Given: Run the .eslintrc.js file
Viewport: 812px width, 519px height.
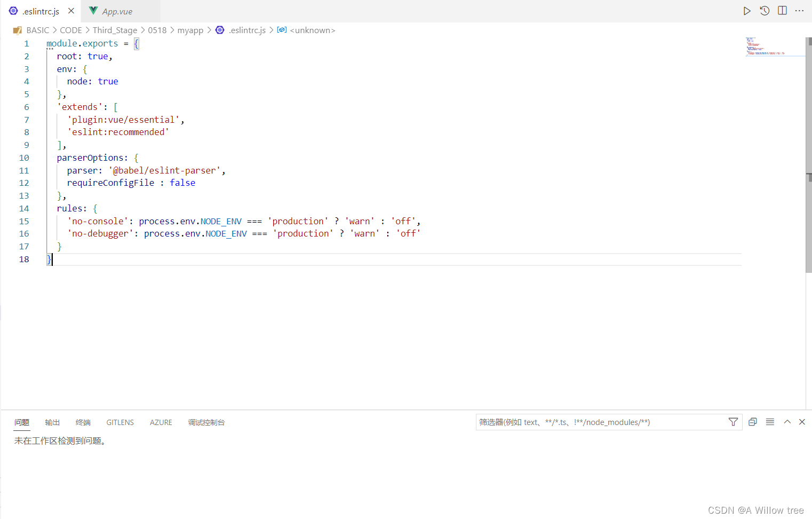Looking at the screenshot, I should (747, 11).
